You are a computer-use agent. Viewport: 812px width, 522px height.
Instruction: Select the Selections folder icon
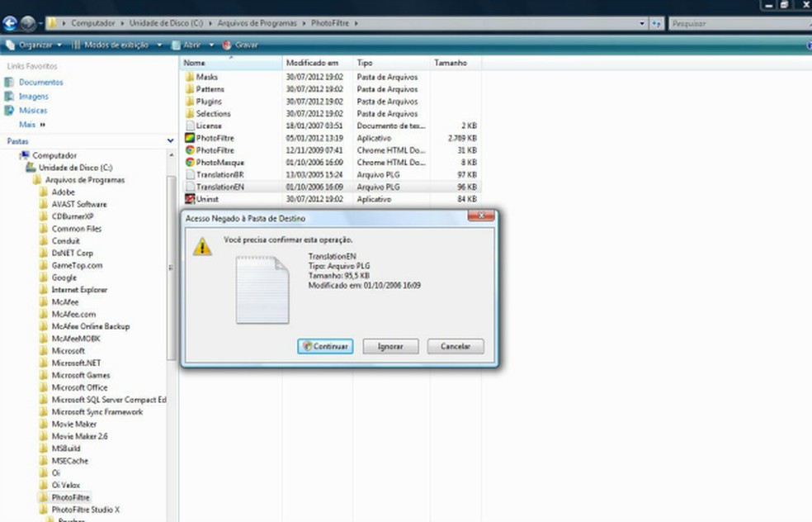pos(190,113)
